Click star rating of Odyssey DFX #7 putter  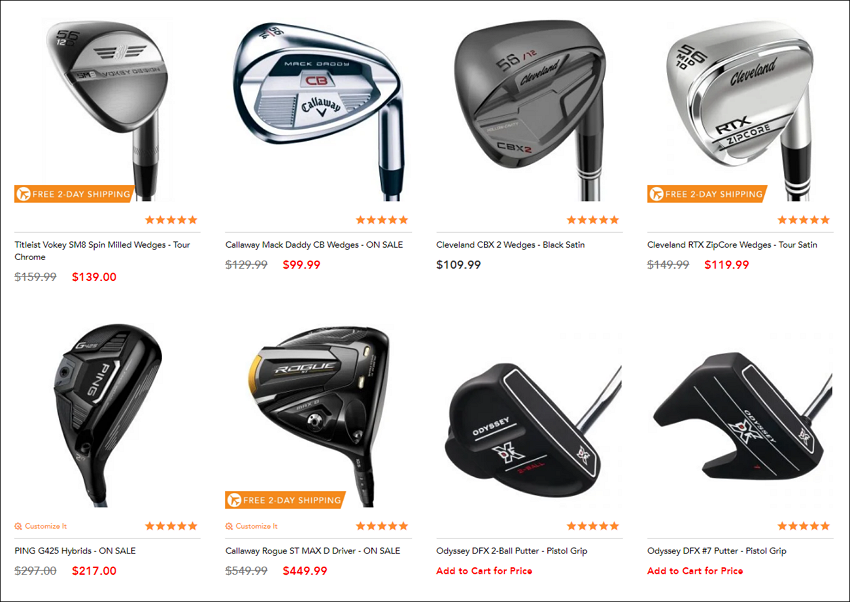click(x=803, y=526)
